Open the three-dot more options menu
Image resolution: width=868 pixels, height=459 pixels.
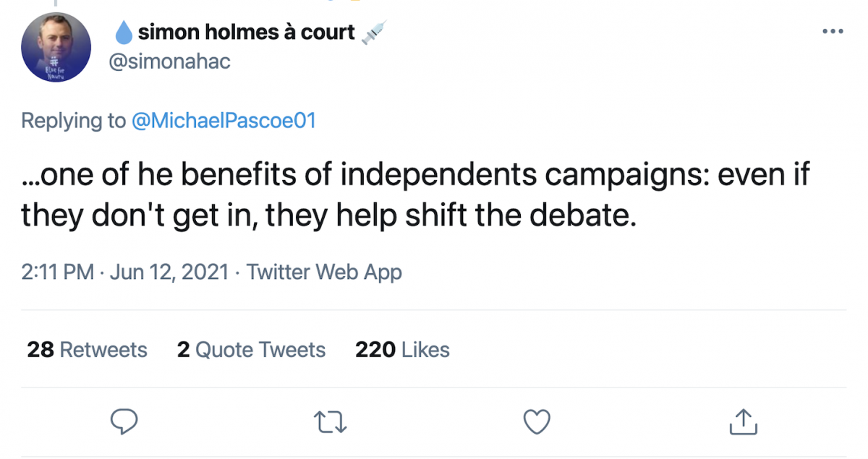(x=833, y=32)
